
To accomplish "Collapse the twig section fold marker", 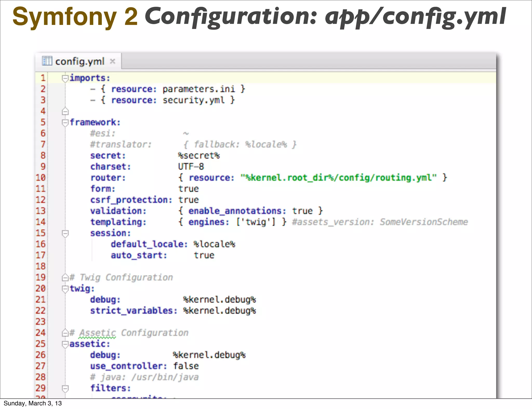I will pos(65,289).
